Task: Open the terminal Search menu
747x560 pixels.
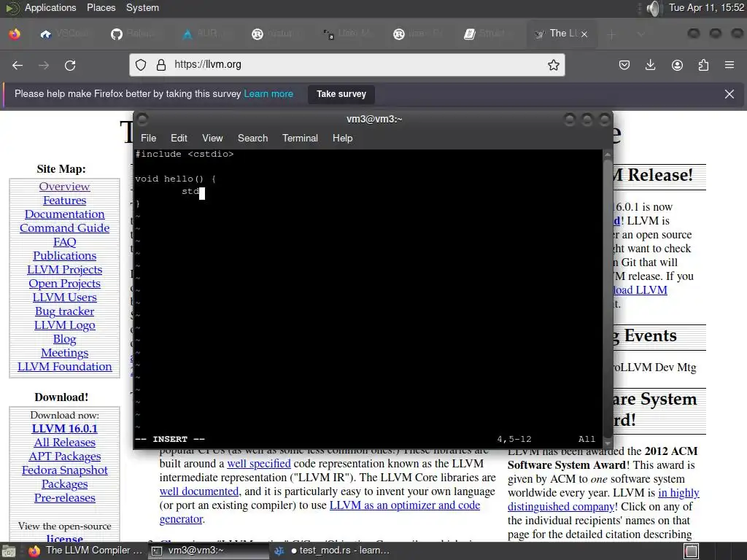Action: pos(252,138)
